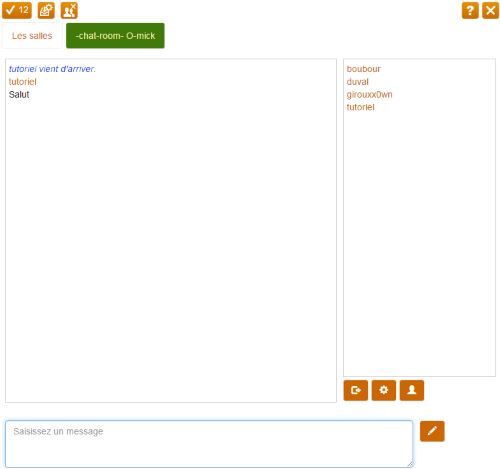Click the tutoriel sender name in chat

(x=22, y=82)
